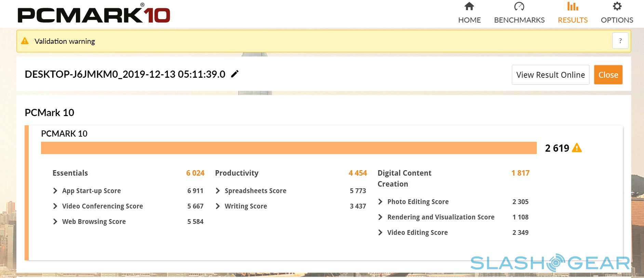
Task: Open the question mark help button
Action: coord(620,41)
